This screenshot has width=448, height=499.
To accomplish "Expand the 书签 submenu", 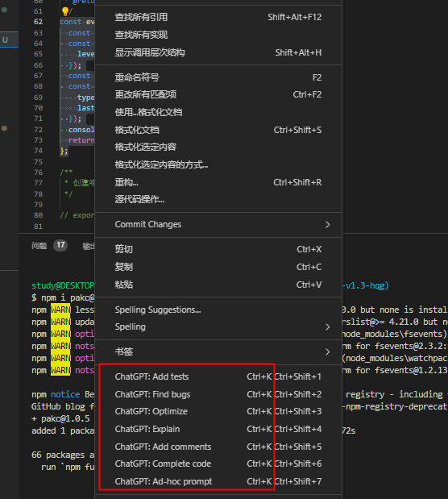I will (218, 352).
